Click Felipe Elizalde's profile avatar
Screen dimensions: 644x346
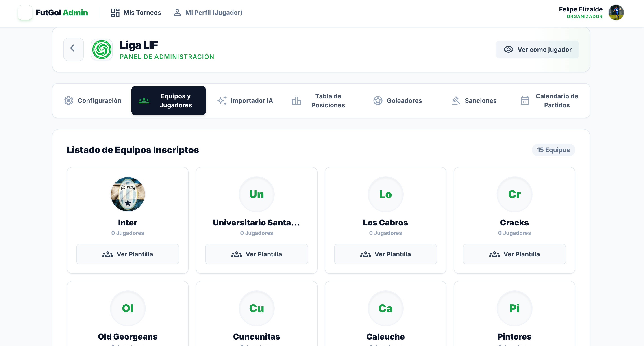[x=616, y=12]
